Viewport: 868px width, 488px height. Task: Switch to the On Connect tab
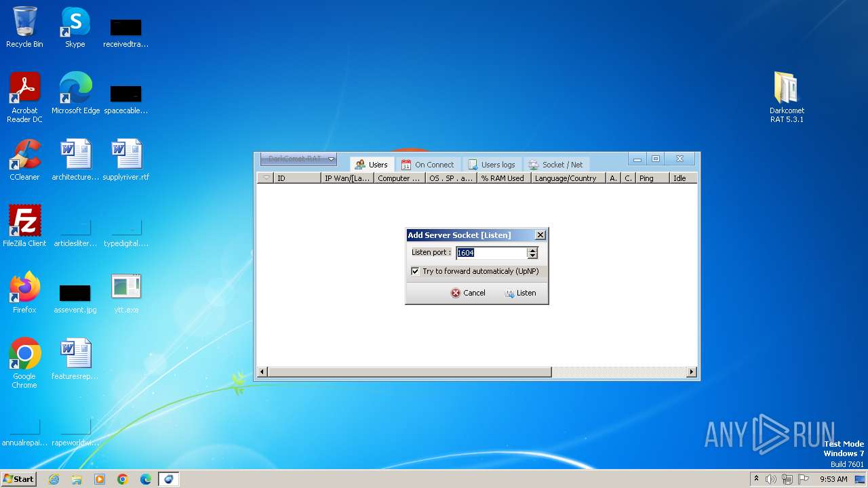click(x=428, y=165)
